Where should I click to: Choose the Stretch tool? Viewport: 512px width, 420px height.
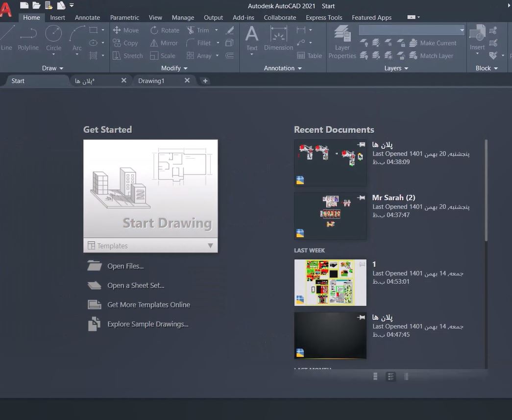128,55
